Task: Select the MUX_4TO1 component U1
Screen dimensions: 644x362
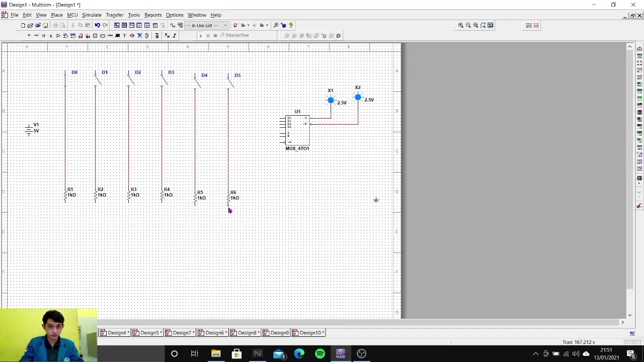Action: click(297, 130)
